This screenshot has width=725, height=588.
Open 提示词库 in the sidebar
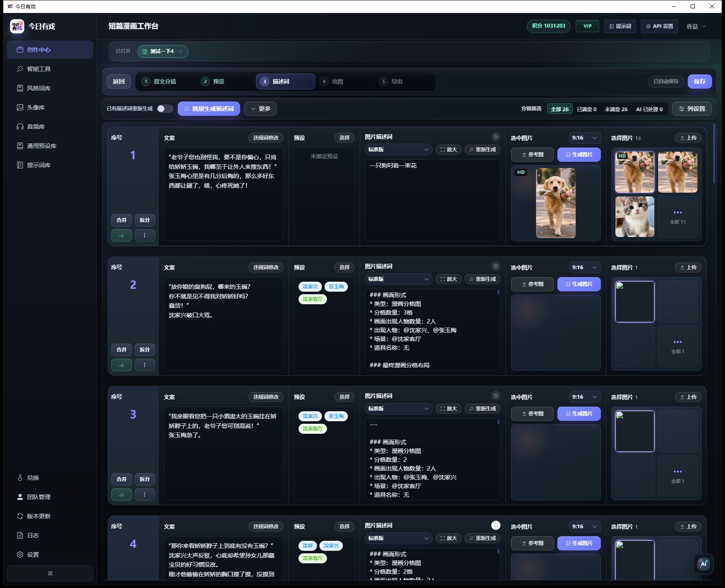(x=50, y=165)
